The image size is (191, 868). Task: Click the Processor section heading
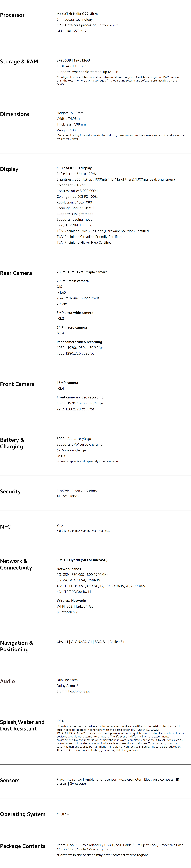(12, 15)
